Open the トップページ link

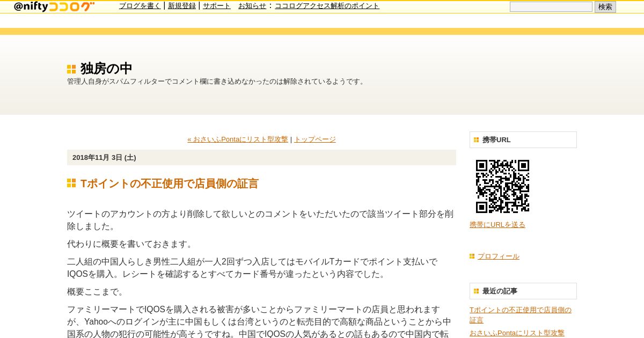click(315, 139)
